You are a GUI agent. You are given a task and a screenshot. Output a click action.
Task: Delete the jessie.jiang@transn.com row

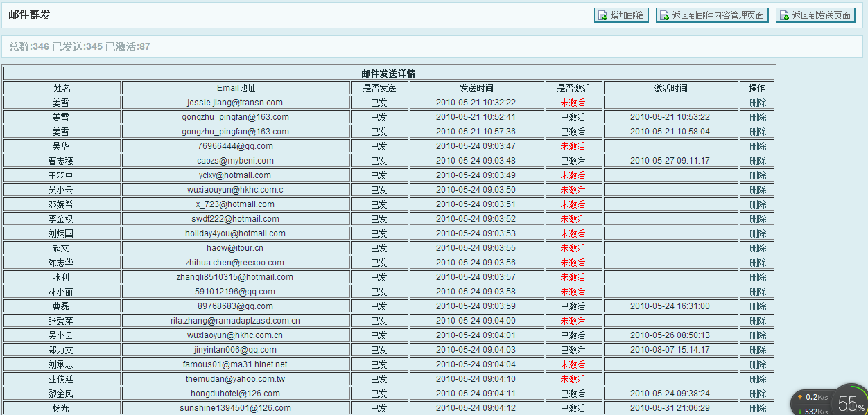click(758, 103)
